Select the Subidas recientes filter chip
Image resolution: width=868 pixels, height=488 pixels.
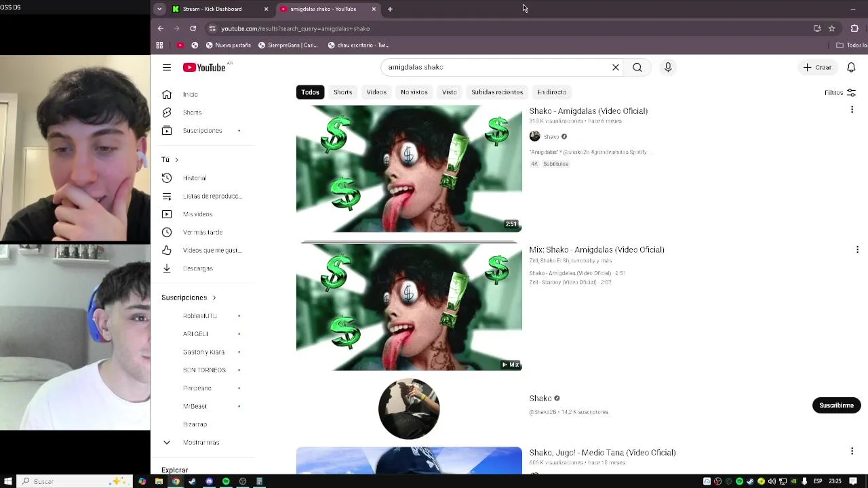(497, 92)
